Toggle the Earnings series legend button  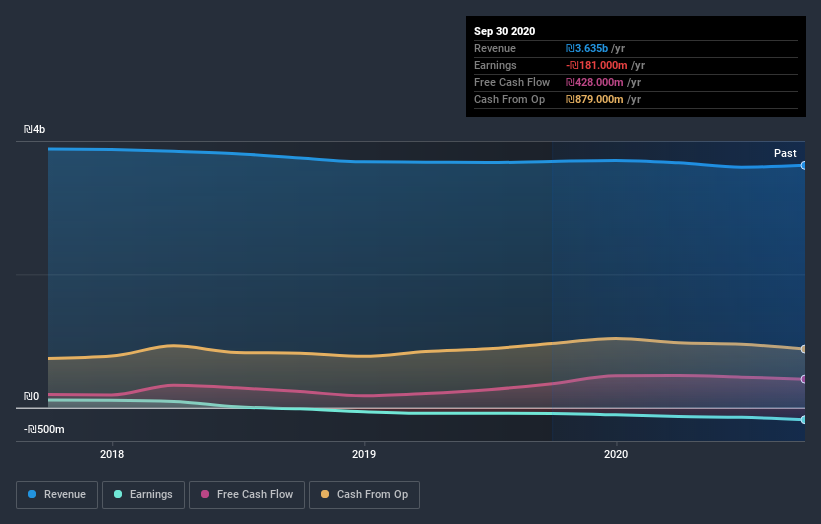(x=143, y=495)
